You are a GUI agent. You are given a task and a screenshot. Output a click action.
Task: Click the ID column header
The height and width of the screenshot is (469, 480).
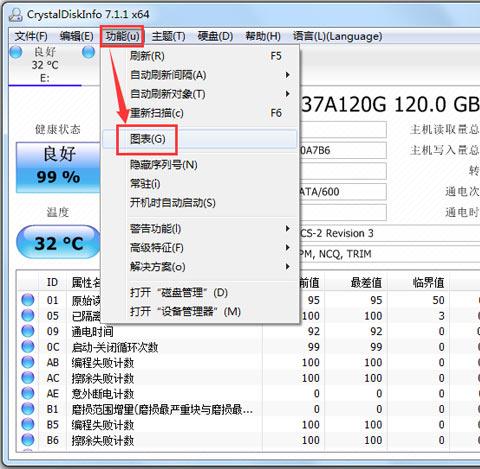click(x=52, y=283)
